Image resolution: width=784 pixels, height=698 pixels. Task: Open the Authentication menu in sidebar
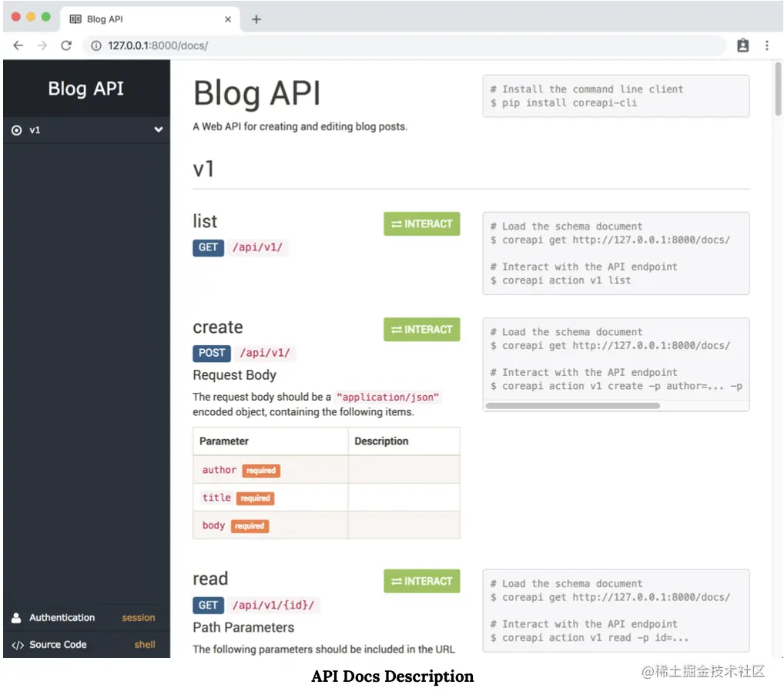(86, 617)
